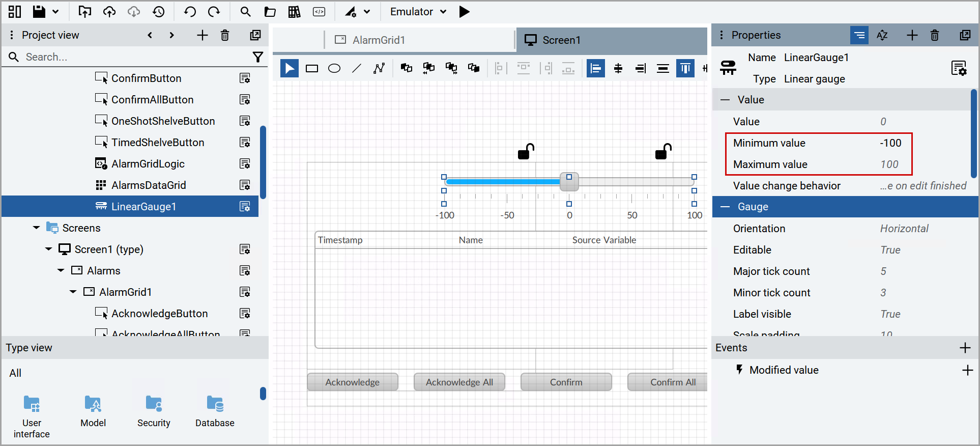Collapse the Screen1 (type) node
The image size is (980, 446).
coord(48,249)
